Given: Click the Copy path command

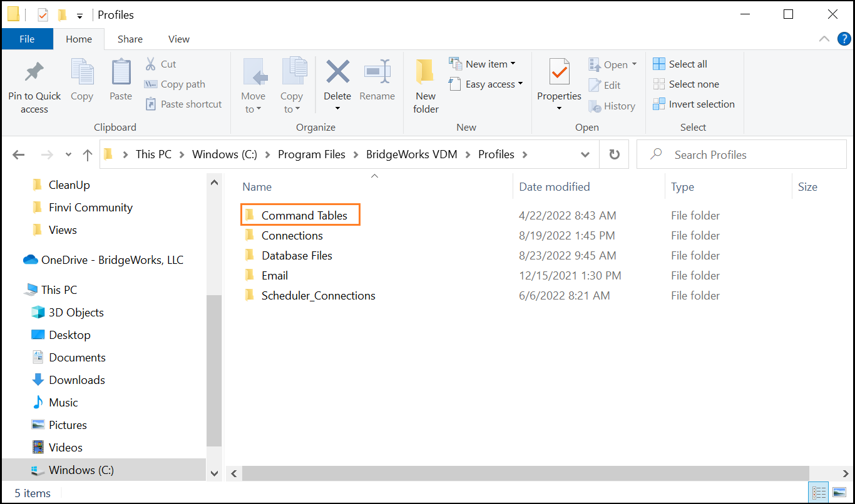Looking at the screenshot, I should pyautogui.click(x=175, y=84).
